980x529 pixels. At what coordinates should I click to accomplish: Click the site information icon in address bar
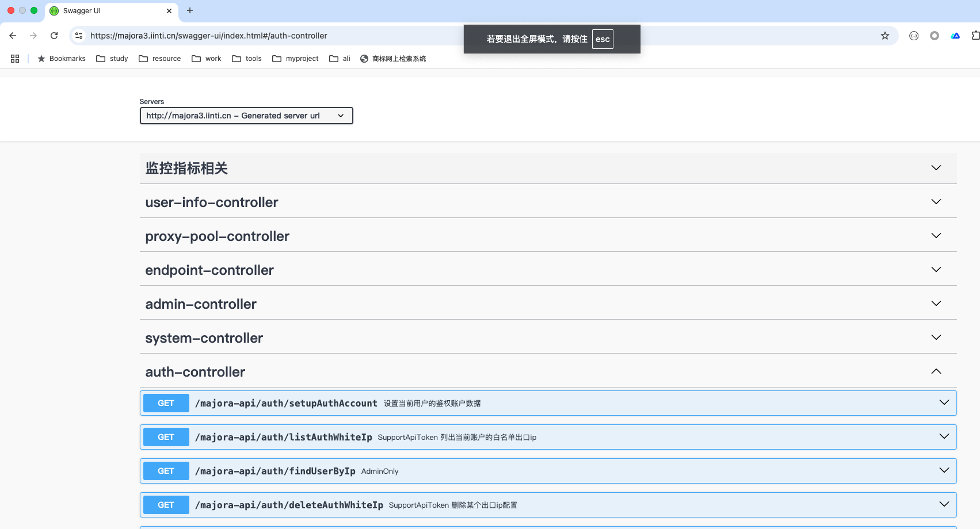79,36
